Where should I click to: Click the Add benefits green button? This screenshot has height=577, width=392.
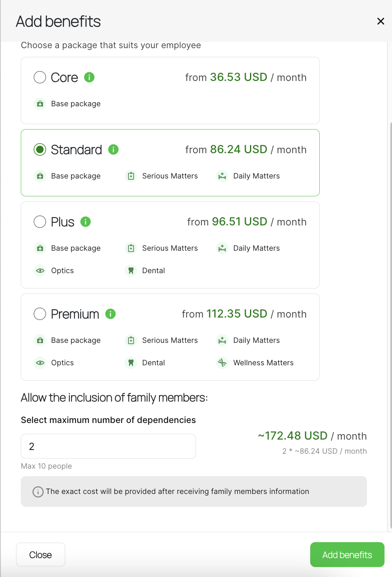coord(347,555)
